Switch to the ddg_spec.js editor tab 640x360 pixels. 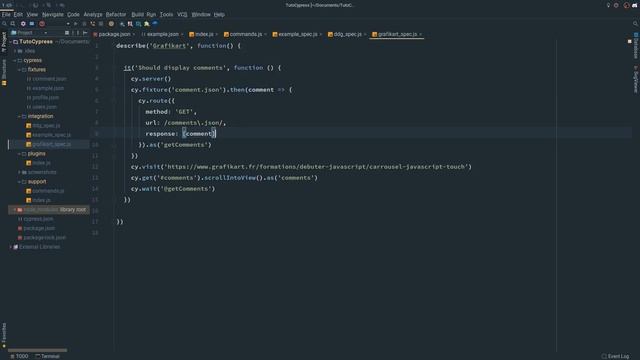(x=347, y=34)
